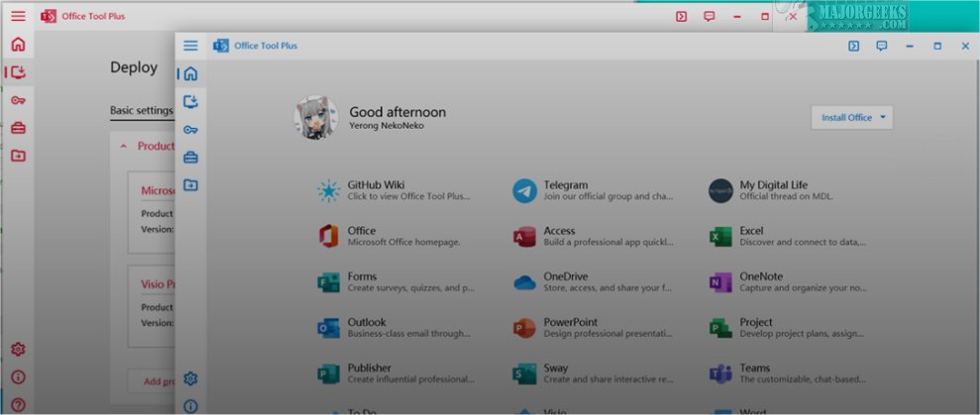Click the Install Office button label

point(846,118)
